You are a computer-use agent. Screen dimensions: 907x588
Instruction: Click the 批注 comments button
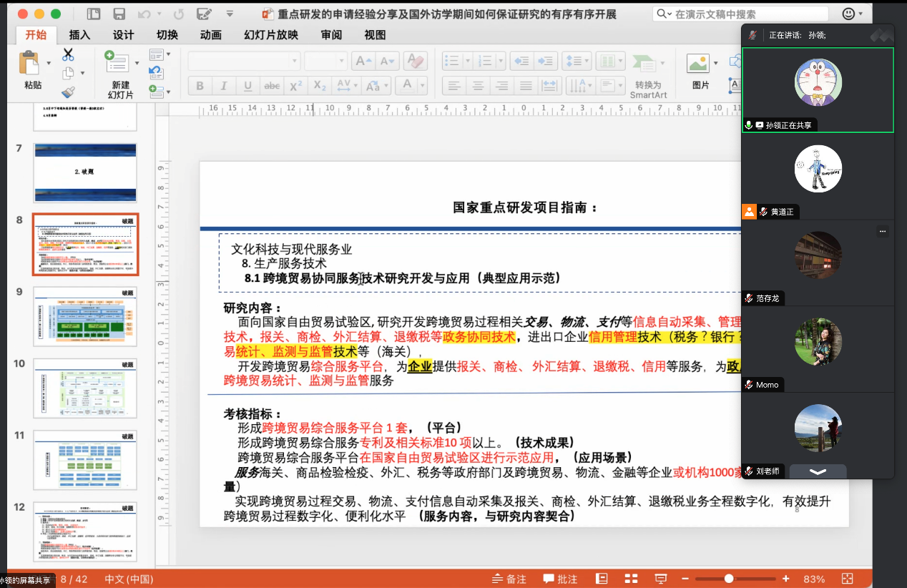[560, 579]
